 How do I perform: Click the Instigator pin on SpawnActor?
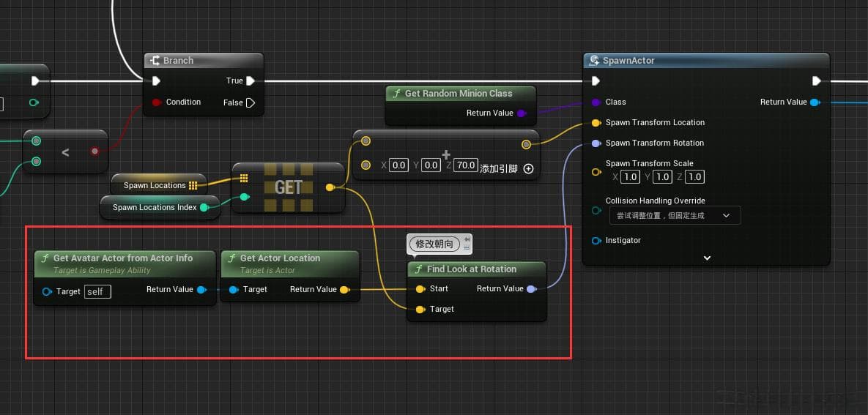(596, 241)
